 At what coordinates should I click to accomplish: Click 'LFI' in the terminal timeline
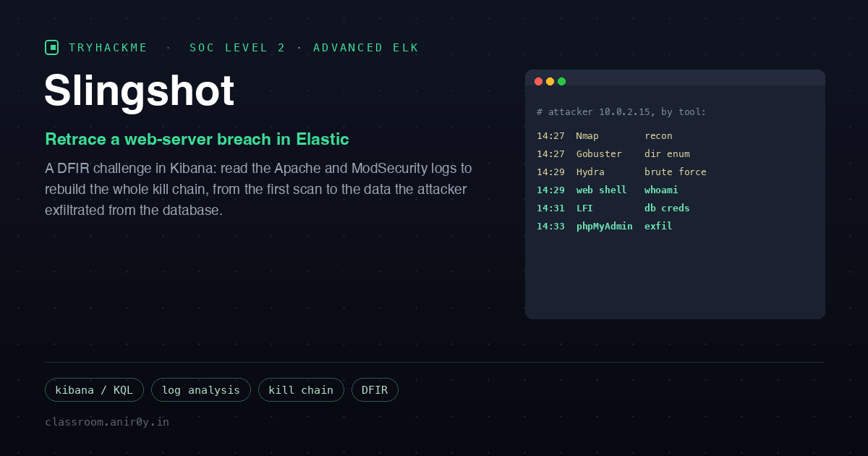point(584,208)
